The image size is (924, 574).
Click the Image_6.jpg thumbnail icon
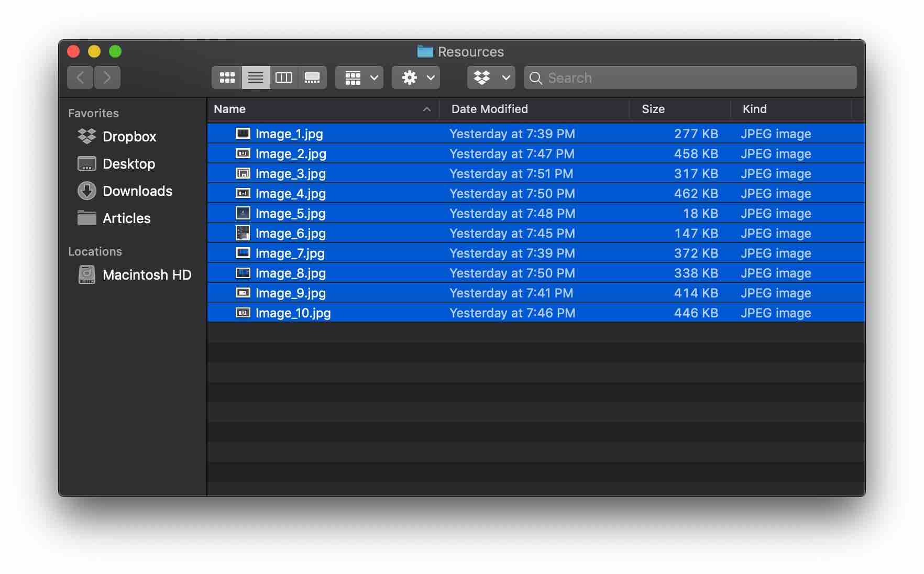(243, 233)
